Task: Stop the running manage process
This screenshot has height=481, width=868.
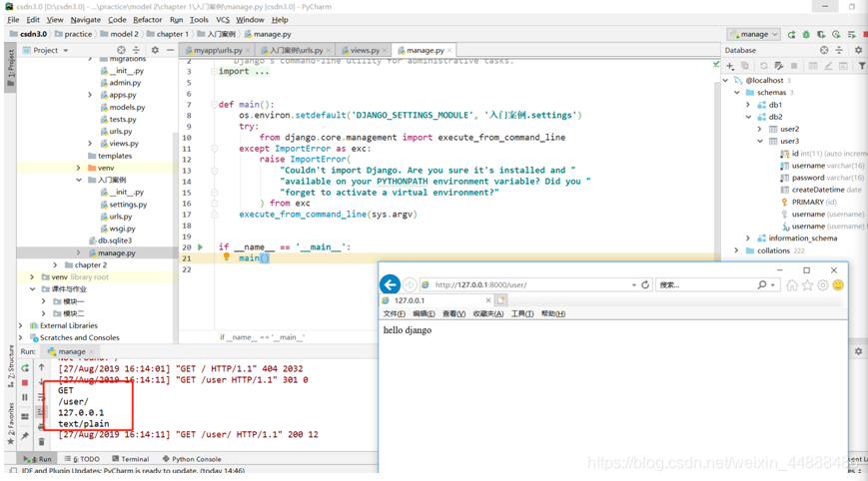Action: [x=25, y=382]
